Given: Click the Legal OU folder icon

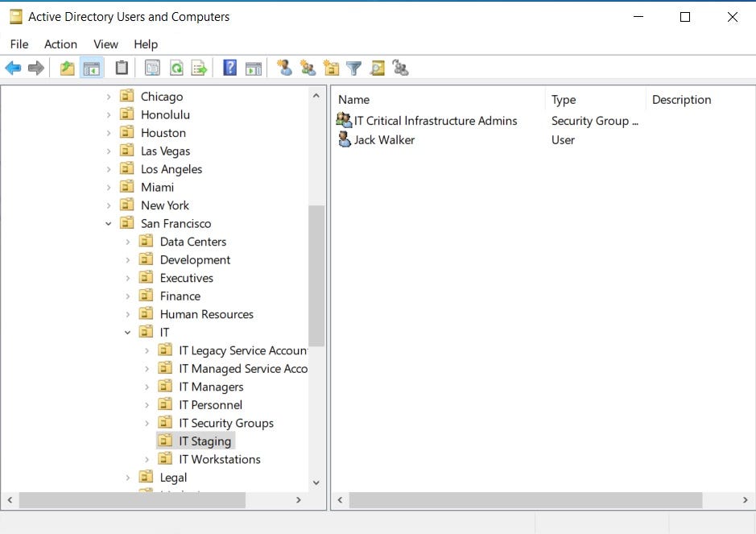Looking at the screenshot, I should point(146,477).
